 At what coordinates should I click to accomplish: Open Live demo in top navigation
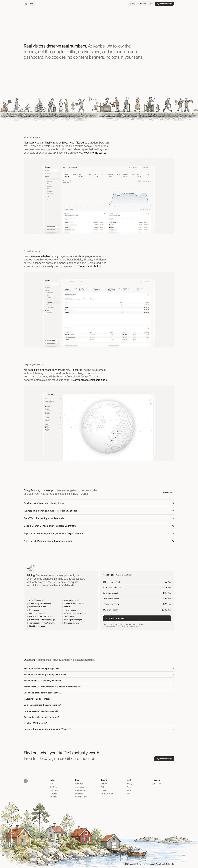[142, 4]
